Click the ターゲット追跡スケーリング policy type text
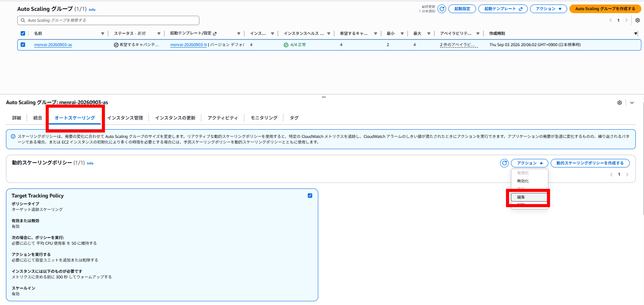This screenshot has height=305, width=644. (x=37, y=209)
